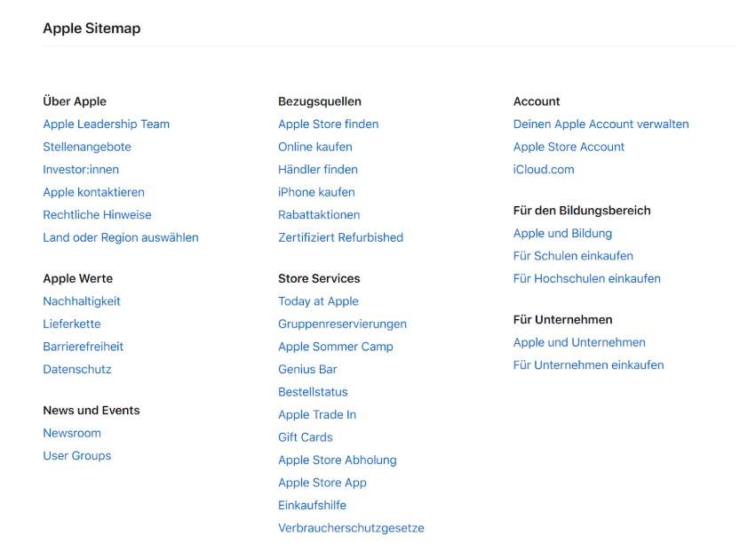Visit the Newsroom
Screen dimensions: 756x560
[x=72, y=433]
